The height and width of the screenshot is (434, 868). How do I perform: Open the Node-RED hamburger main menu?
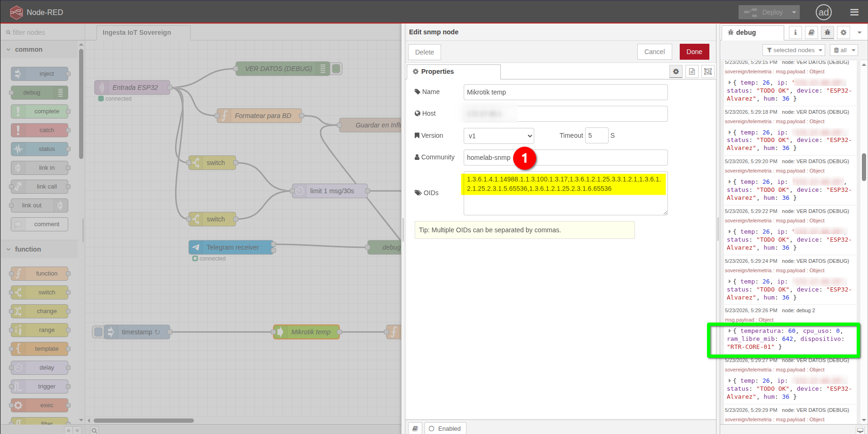(854, 12)
